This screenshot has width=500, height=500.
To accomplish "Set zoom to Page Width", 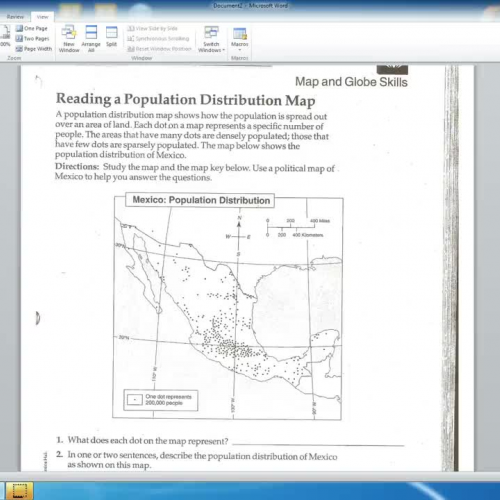I will coord(34,49).
